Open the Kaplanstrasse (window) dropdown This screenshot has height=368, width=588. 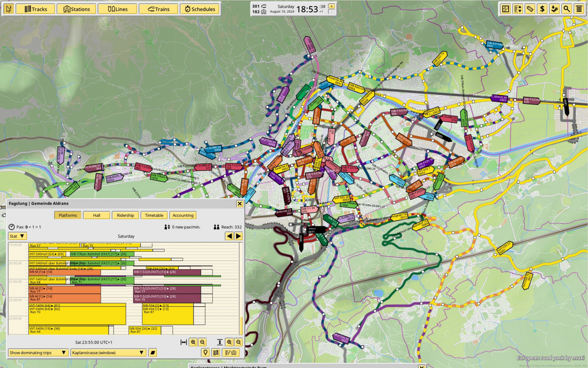pos(107,353)
